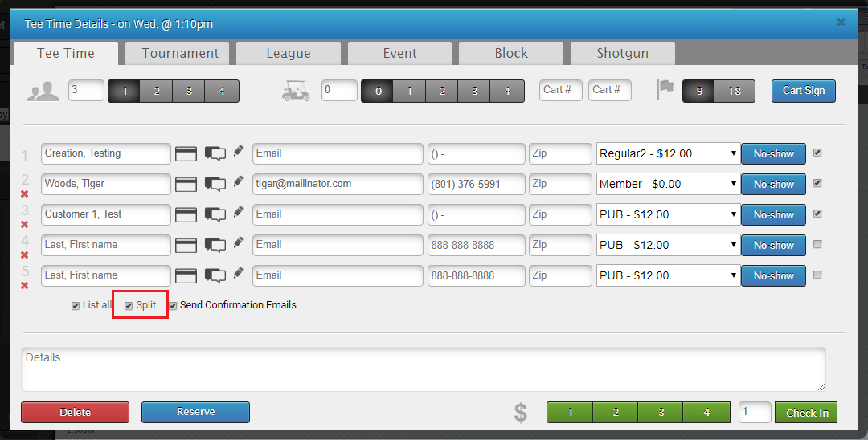Screen dimensions: 868x440
Task: Switch to the Tournament tab
Action: coord(180,54)
